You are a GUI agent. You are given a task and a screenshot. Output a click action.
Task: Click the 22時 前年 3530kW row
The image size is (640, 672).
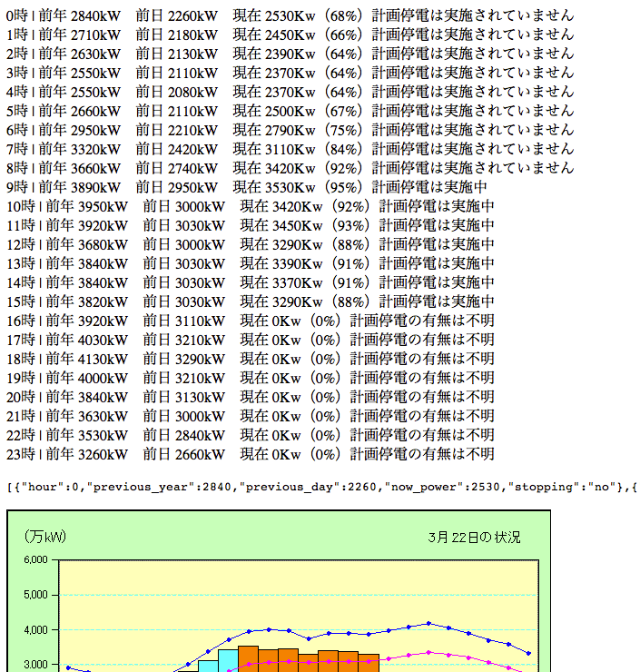tap(251, 435)
